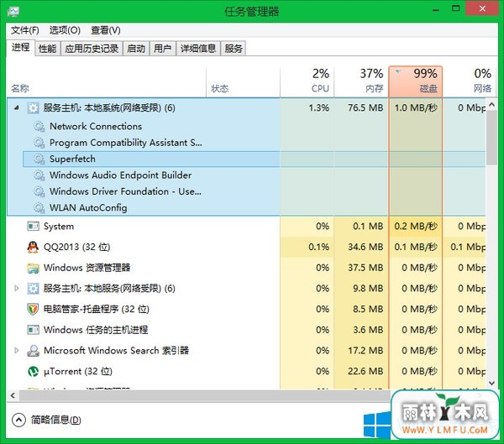Image resolution: width=504 pixels, height=444 pixels.
Task: Click the µTorrent green icon
Action: click(x=33, y=371)
